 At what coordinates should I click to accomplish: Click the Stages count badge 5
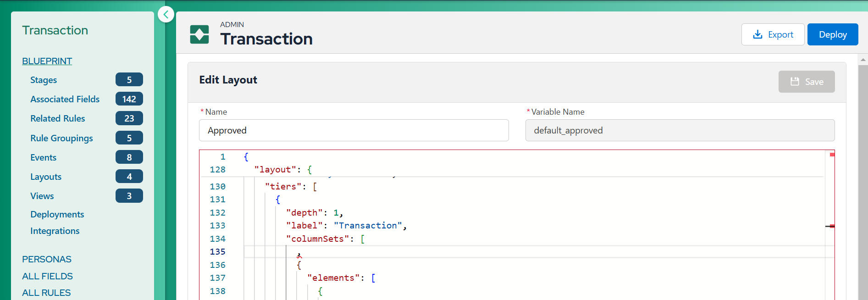(x=129, y=80)
